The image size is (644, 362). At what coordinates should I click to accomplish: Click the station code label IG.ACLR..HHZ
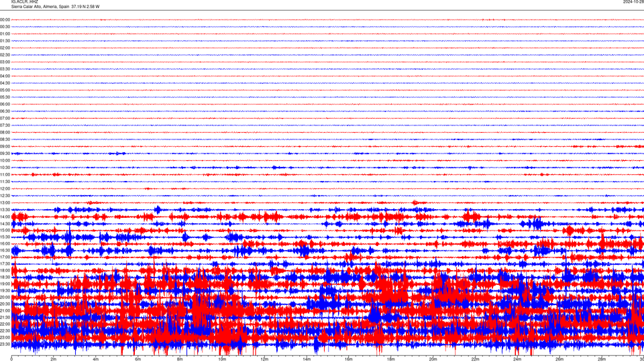point(25,1)
